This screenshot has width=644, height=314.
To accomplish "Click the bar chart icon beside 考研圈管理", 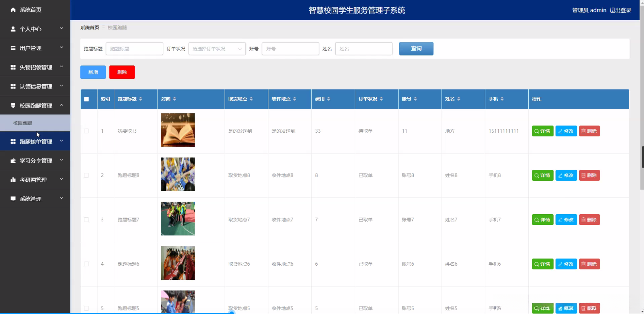I will pos(13,180).
